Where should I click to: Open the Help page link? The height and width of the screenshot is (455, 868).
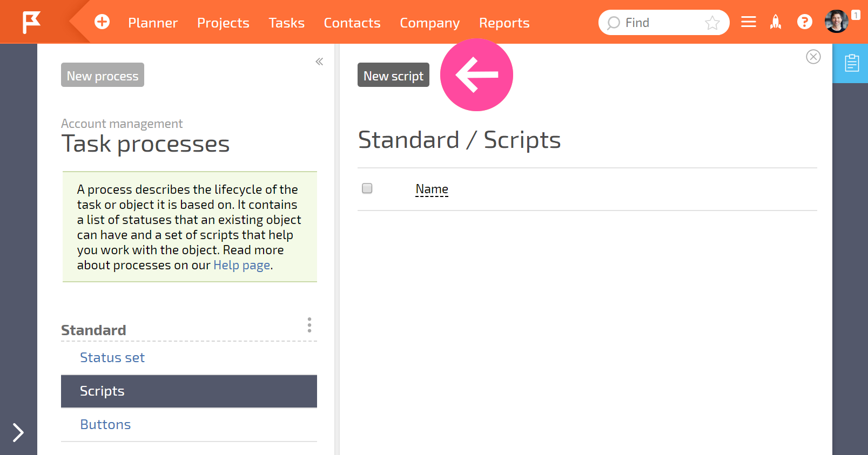241,265
